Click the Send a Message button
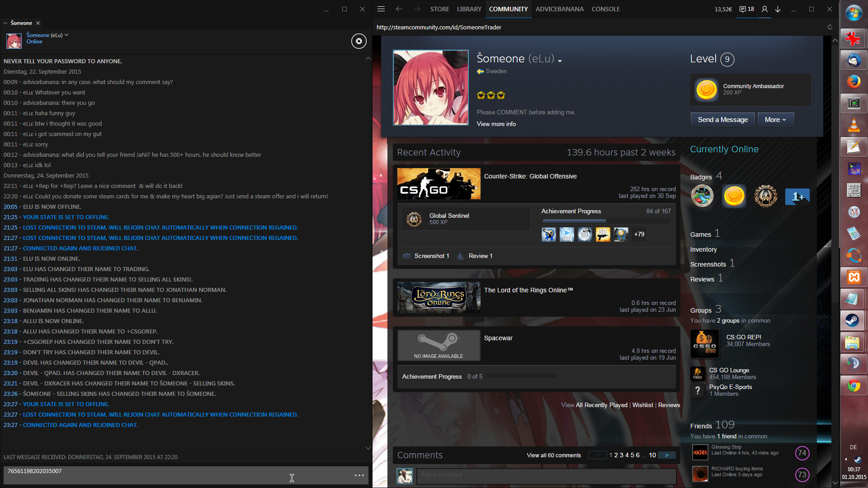 722,120
